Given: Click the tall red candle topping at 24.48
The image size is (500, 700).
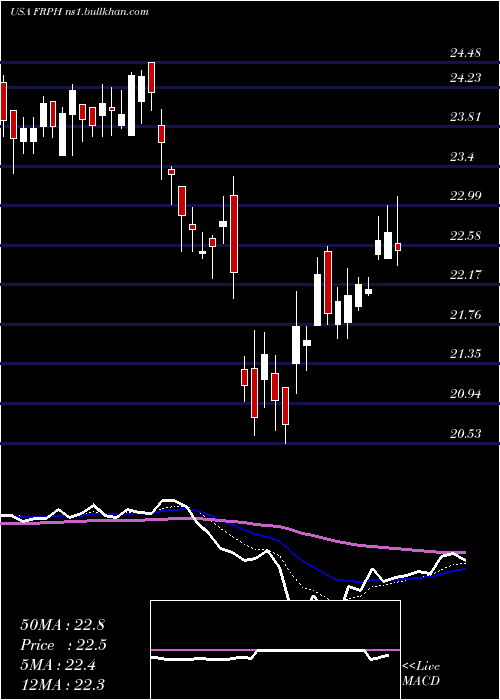Looking at the screenshot, I should [151, 77].
